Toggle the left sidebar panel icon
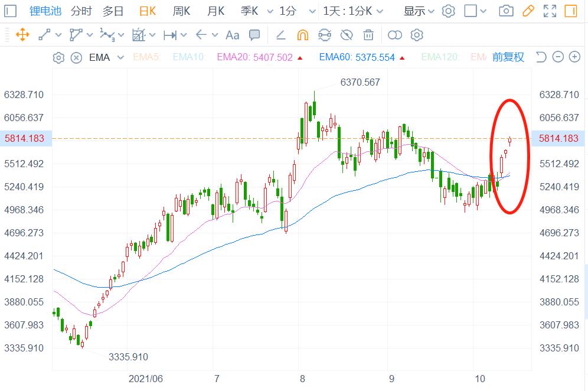Image resolution: width=588 pixels, height=391 pixels. [x=571, y=11]
